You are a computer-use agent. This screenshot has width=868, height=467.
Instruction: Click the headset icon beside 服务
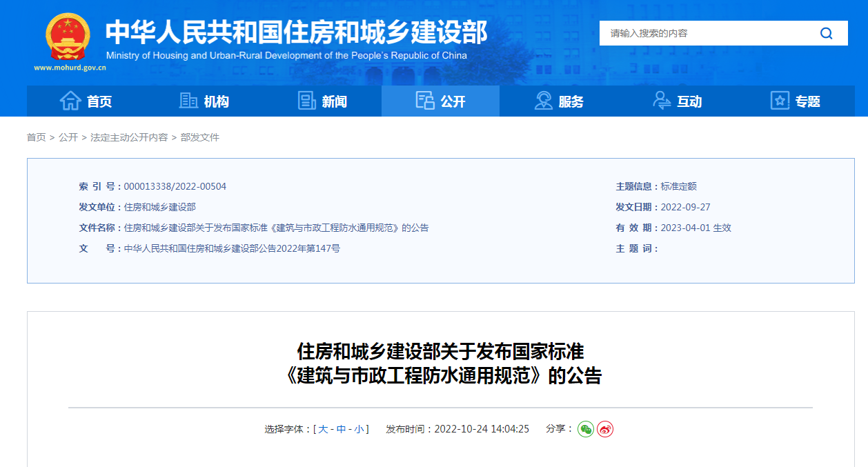pyautogui.click(x=544, y=101)
